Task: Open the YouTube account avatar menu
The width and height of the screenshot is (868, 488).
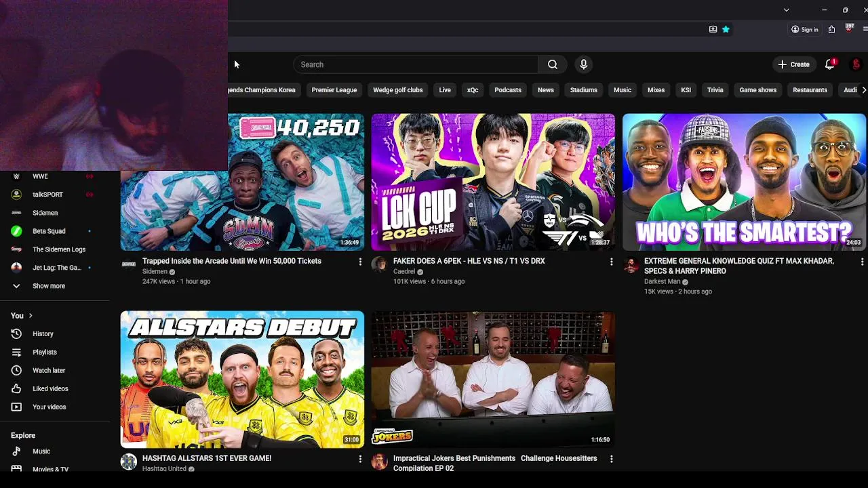Action: click(856, 64)
